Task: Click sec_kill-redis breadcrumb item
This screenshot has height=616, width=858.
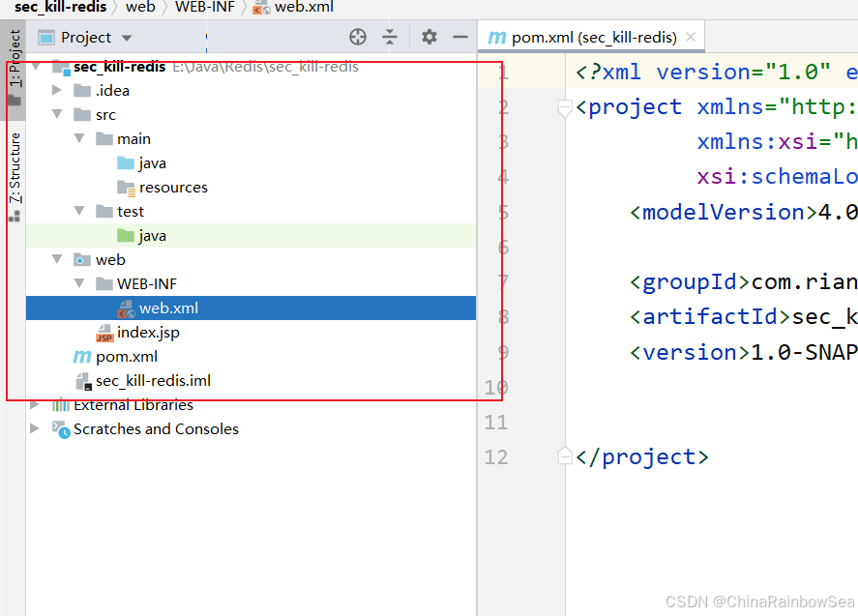Action: [x=61, y=7]
